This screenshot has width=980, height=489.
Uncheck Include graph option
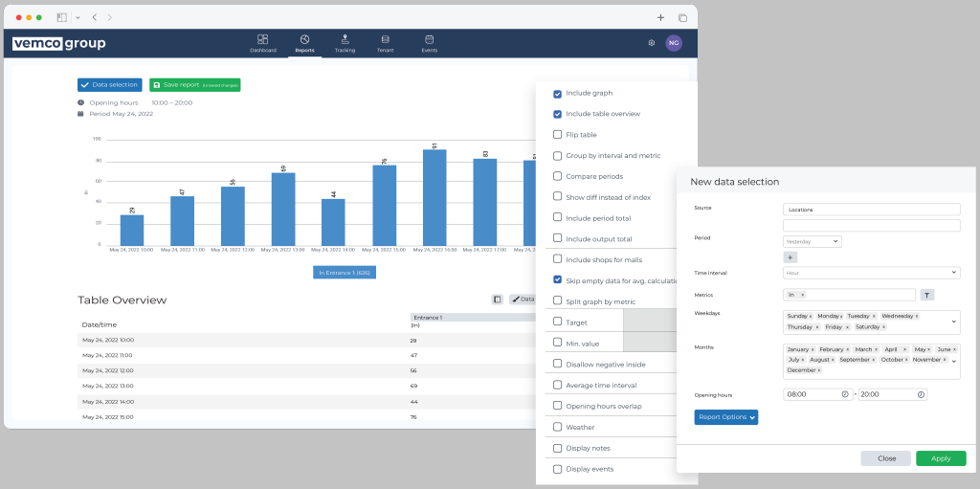tap(558, 94)
